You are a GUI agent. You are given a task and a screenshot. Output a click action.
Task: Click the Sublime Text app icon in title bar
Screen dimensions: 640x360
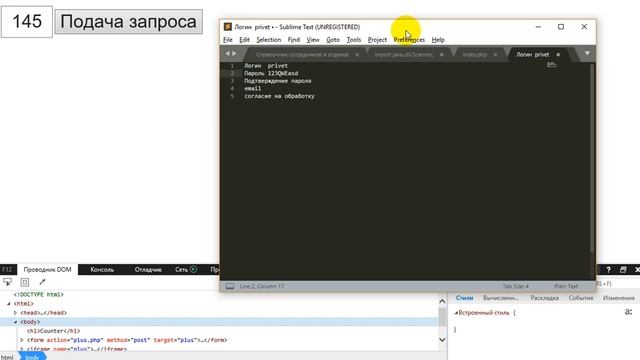(228, 27)
